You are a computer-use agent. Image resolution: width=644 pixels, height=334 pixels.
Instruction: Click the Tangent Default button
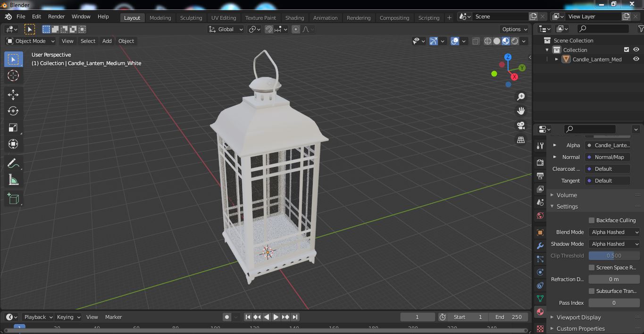(608, 181)
